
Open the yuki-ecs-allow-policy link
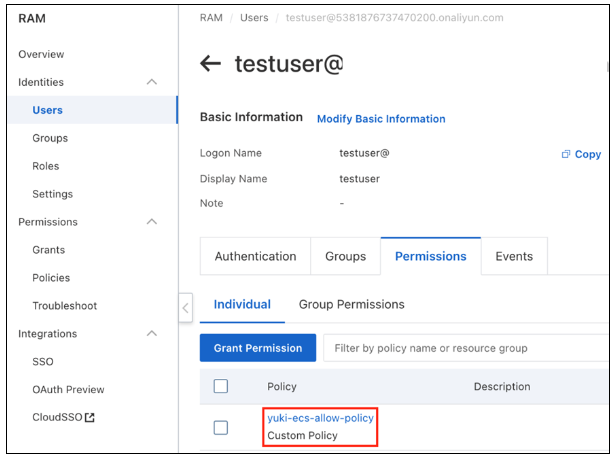(320, 418)
